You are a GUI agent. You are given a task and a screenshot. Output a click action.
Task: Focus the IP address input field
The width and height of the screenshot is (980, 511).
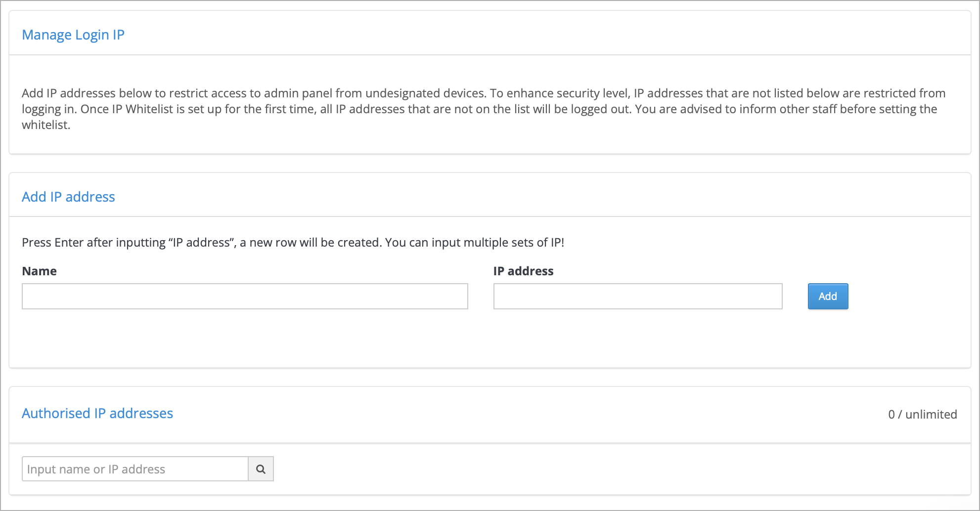pos(638,297)
